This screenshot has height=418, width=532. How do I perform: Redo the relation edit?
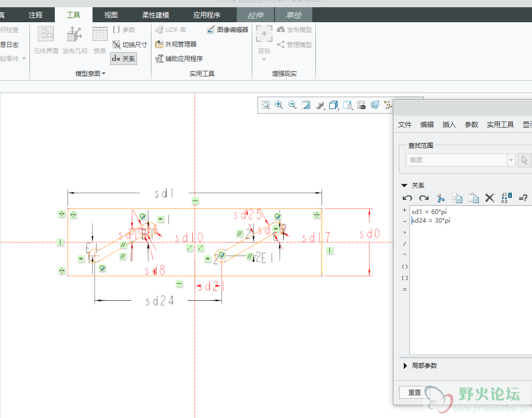pos(424,198)
